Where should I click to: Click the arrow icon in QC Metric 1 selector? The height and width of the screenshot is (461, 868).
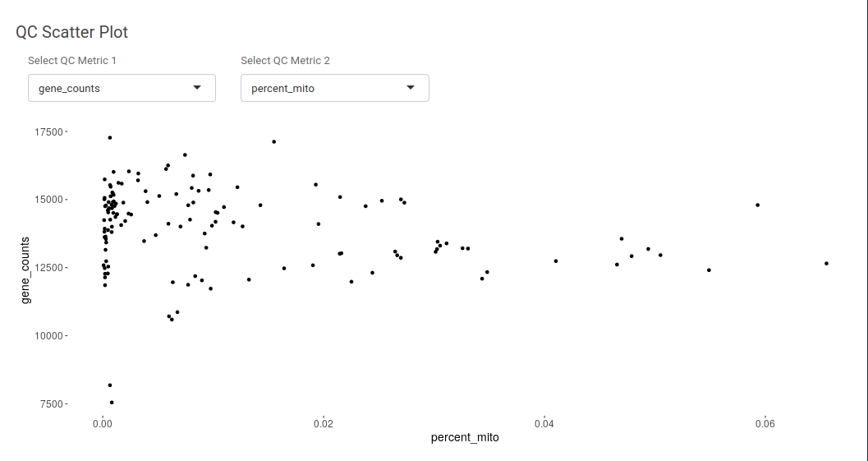[197, 88]
